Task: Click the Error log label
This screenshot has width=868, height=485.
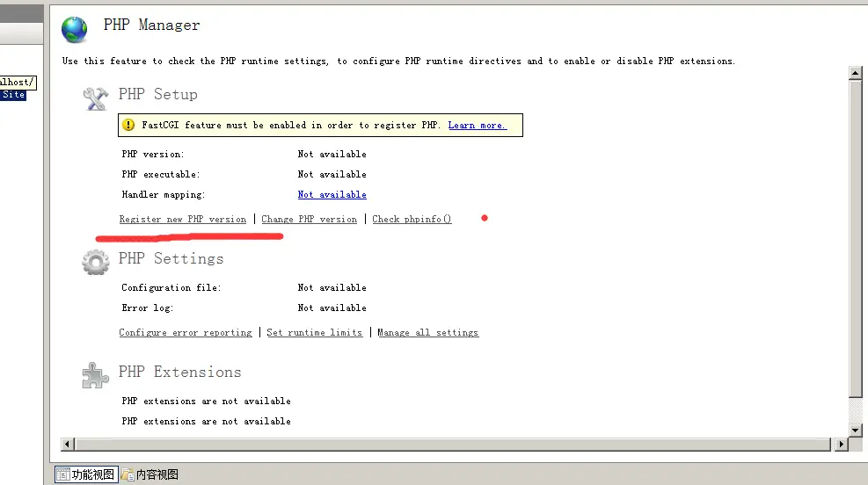Action: pos(147,308)
